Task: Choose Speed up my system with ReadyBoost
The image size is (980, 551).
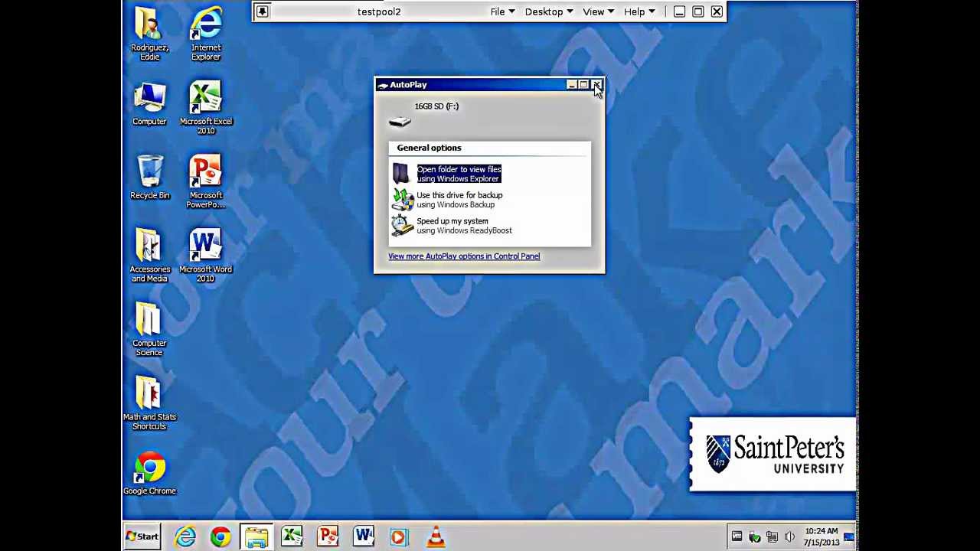Action: pyautogui.click(x=452, y=226)
